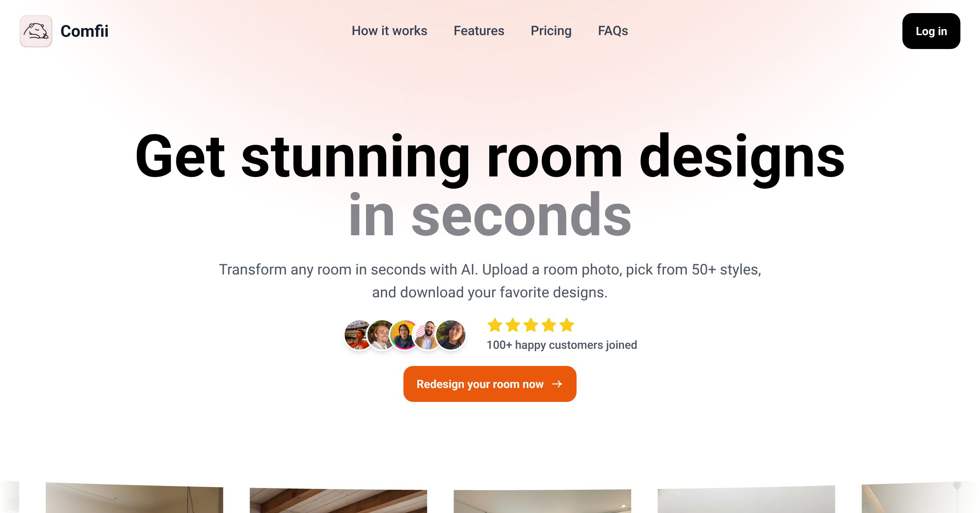
Task: Click the fourth bearded customer avatar
Action: click(427, 335)
